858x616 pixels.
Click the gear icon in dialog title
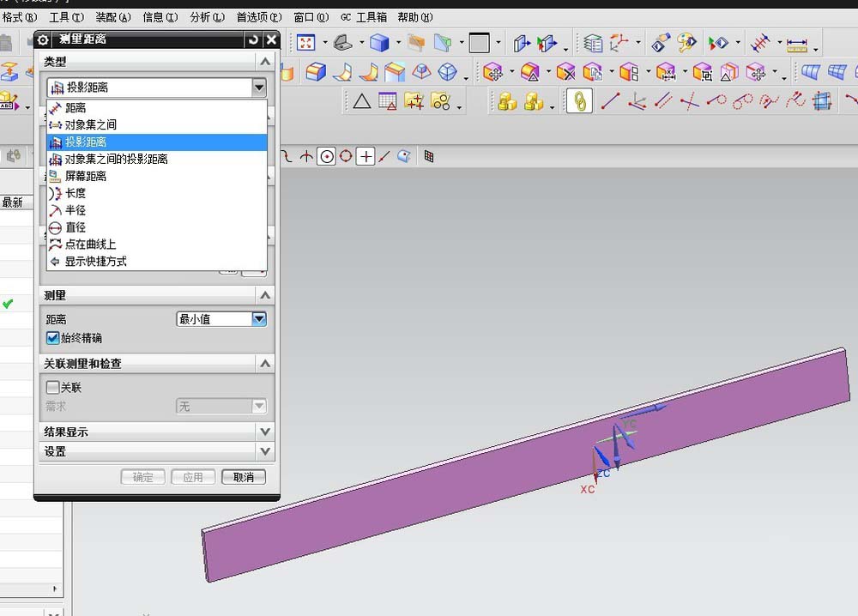click(43, 39)
